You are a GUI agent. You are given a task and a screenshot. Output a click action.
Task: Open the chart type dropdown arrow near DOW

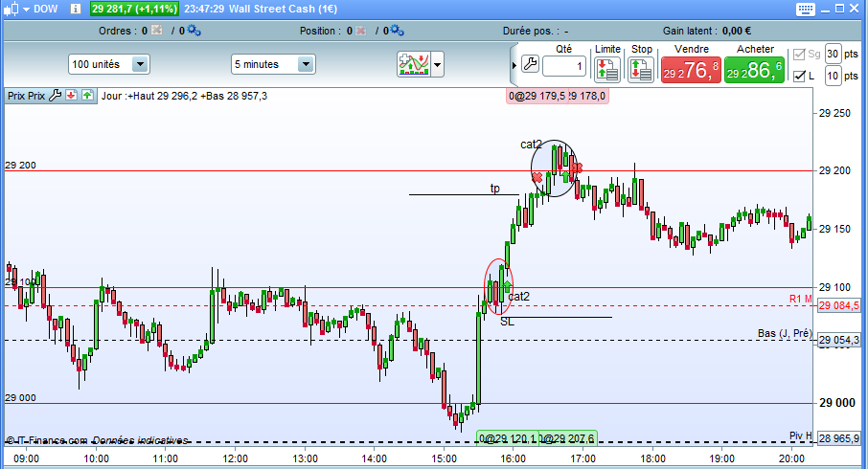pyautogui.click(x=26, y=9)
